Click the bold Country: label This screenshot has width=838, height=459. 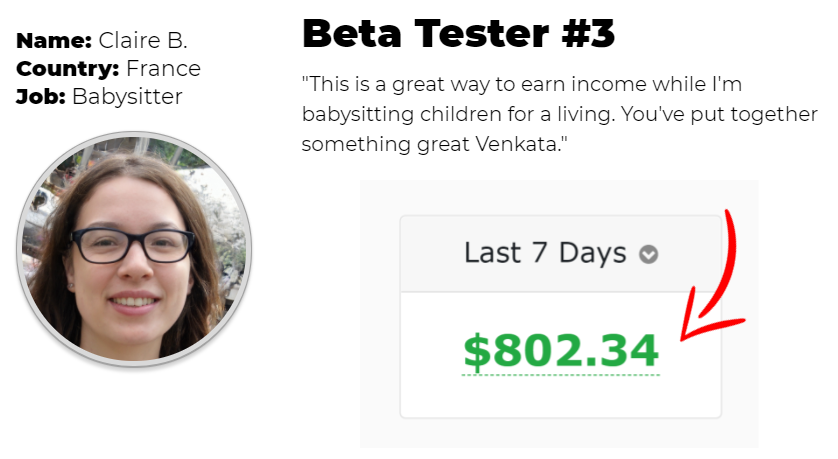click(68, 68)
